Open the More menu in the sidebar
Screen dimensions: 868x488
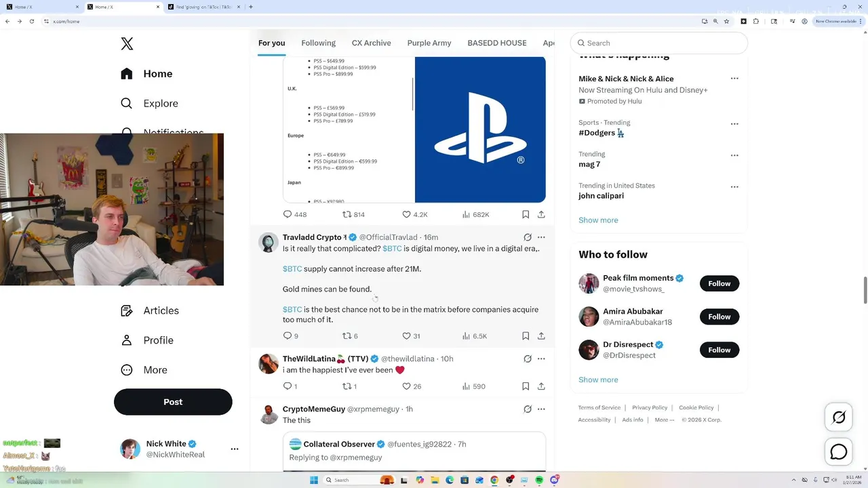tap(144, 370)
